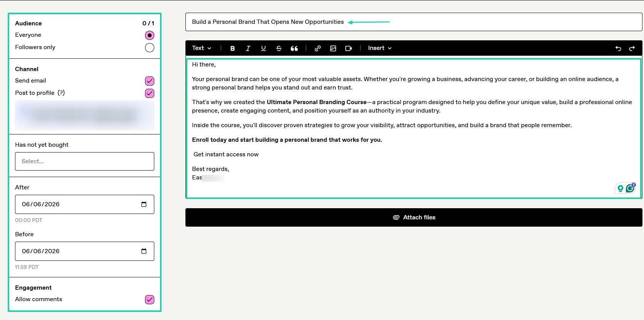Screen dimensions: 644x320
Task: Click the Attach files button
Action: pos(414,217)
